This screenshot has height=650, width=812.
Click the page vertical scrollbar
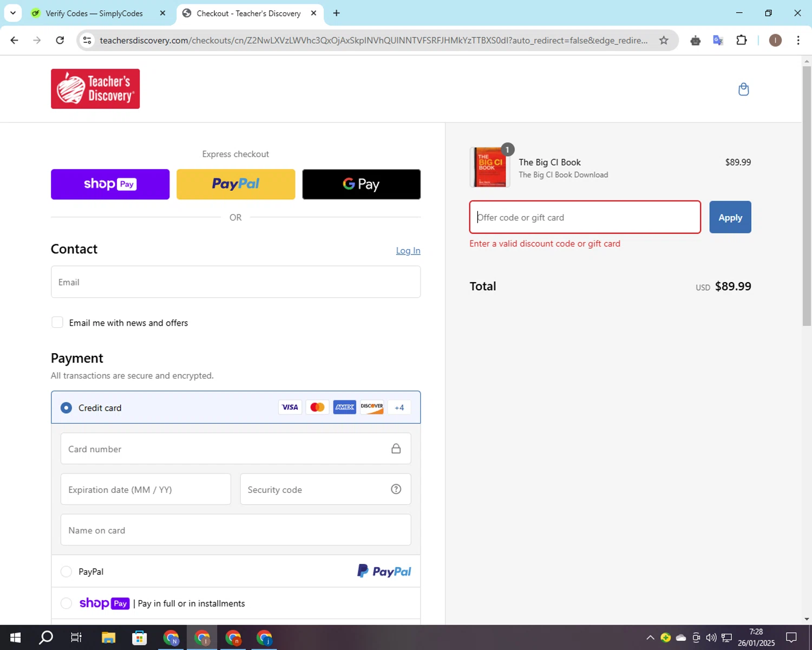click(x=807, y=196)
